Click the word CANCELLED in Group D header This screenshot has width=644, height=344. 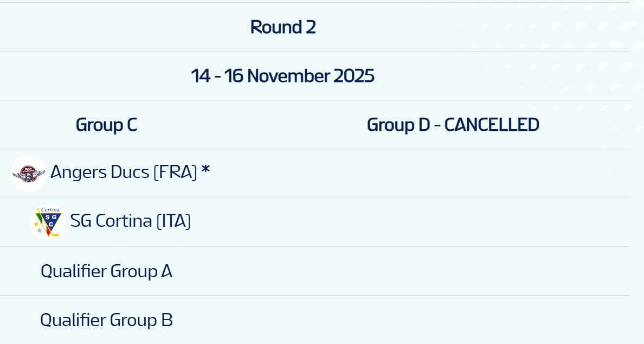click(x=492, y=125)
